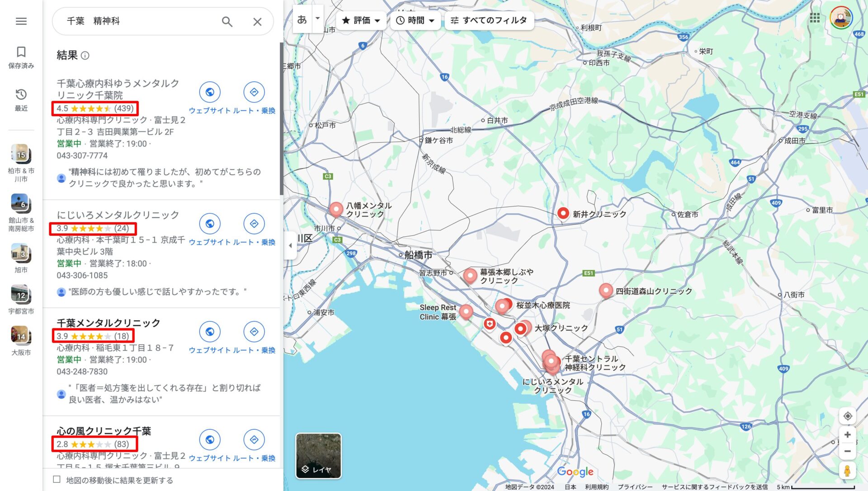
Task: Click the 四街道森山クリニック map pin
Action: [606, 290]
